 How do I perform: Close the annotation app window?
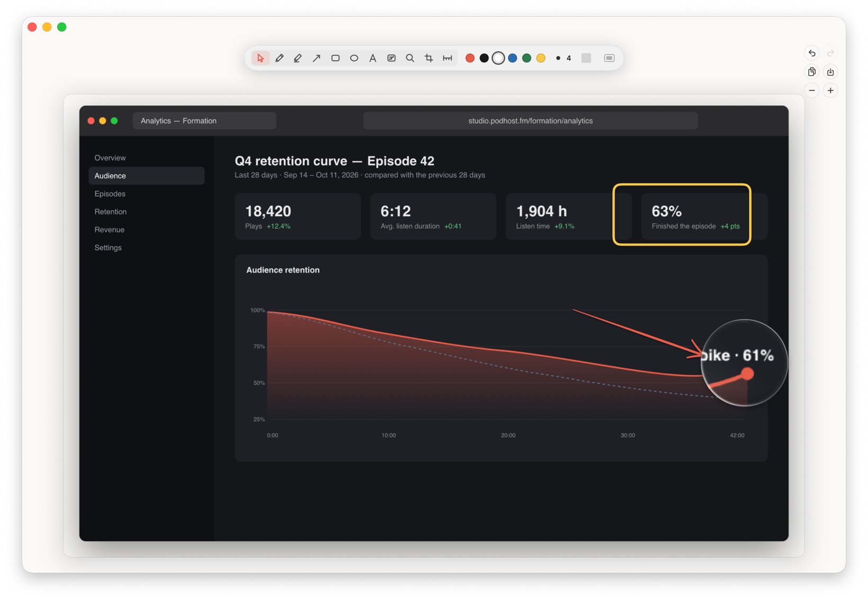point(32,27)
